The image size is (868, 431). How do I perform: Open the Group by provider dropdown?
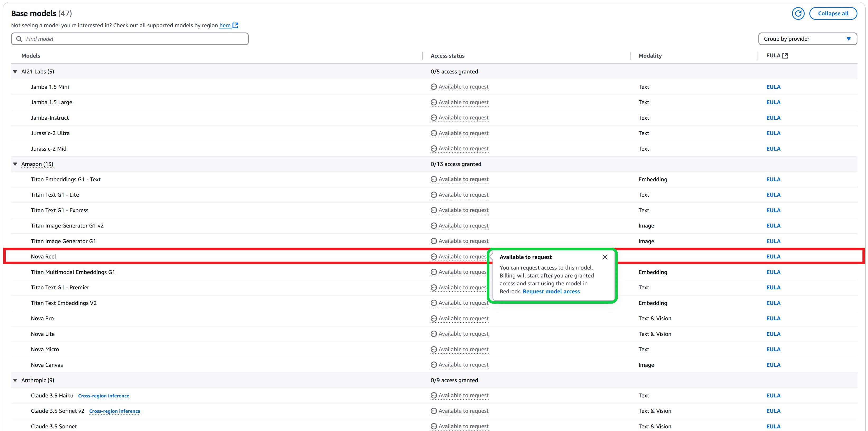coord(808,39)
